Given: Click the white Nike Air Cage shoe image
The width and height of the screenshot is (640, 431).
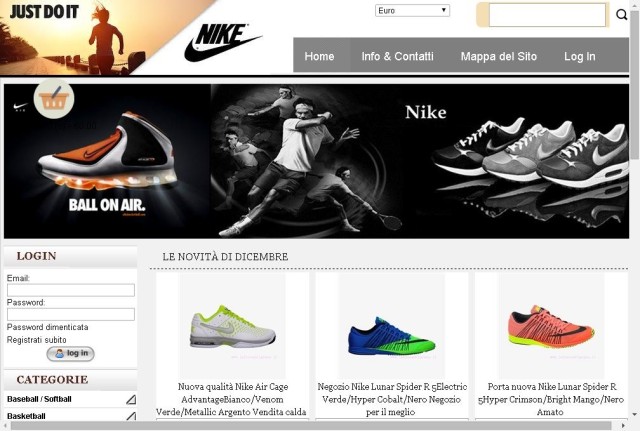Looking at the screenshot, I should click(233, 327).
